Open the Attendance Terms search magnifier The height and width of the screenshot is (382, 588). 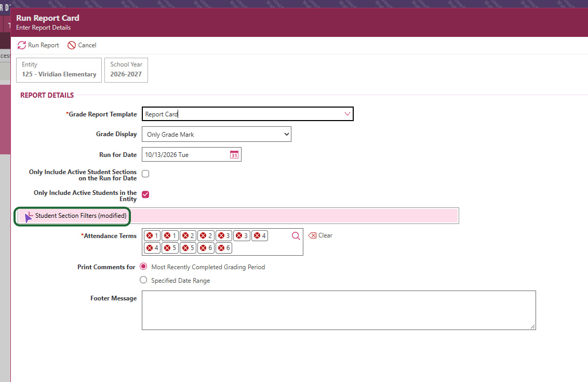296,235
